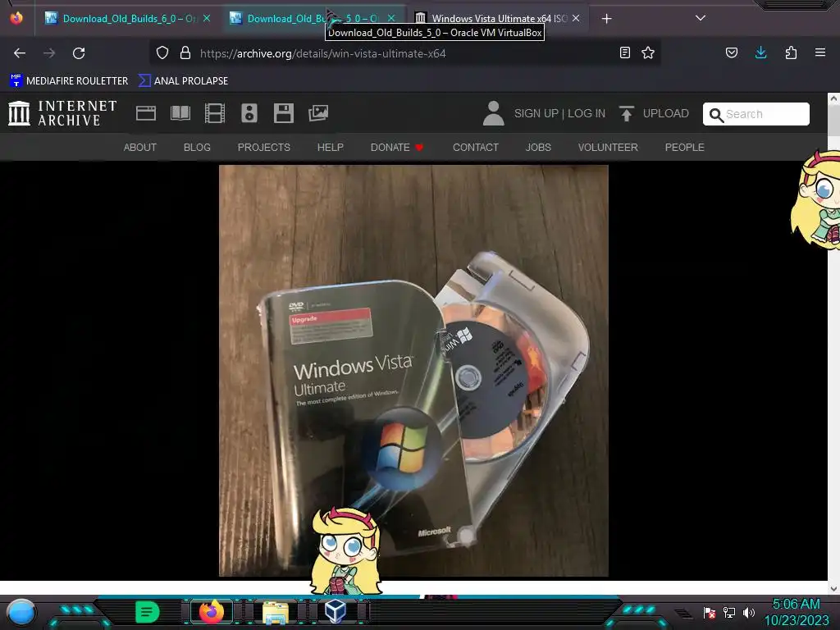Viewport: 840px width, 630px height.
Task: Open Firefox extensions puzzle icon
Action: 791,52
